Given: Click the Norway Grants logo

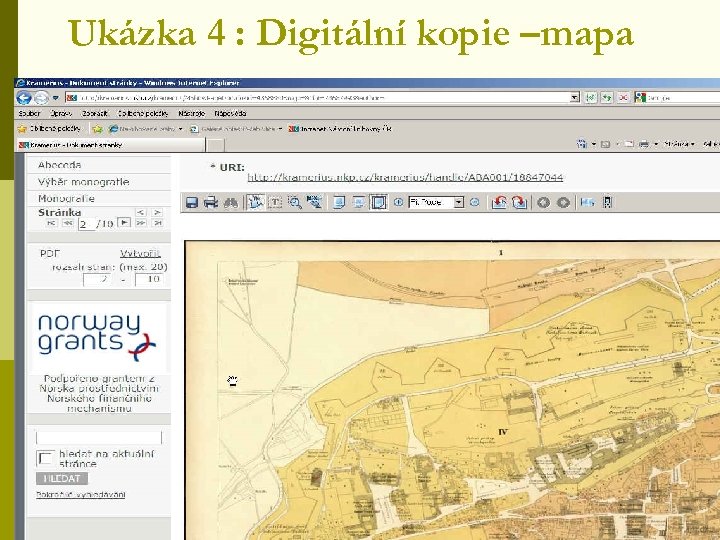Looking at the screenshot, I should [x=98, y=337].
